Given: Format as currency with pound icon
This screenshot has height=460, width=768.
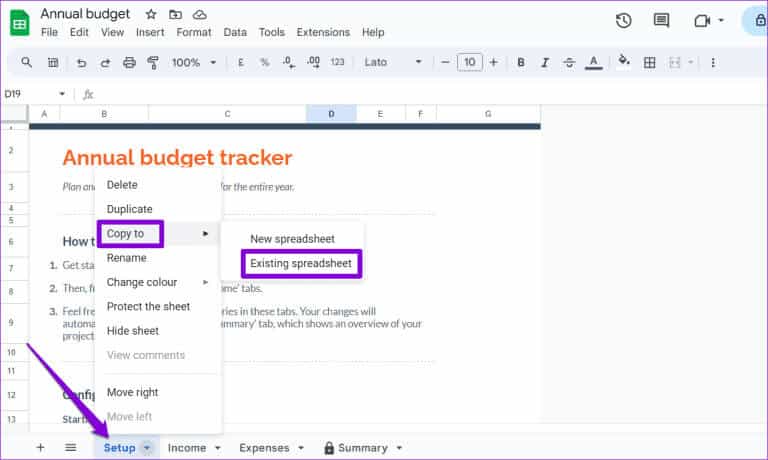Looking at the screenshot, I should [240, 63].
